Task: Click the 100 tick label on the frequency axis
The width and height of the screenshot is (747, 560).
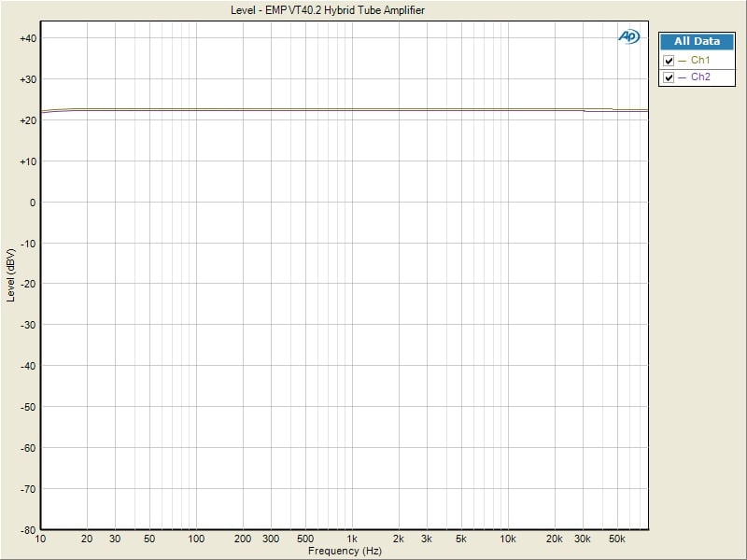Action: click(196, 539)
